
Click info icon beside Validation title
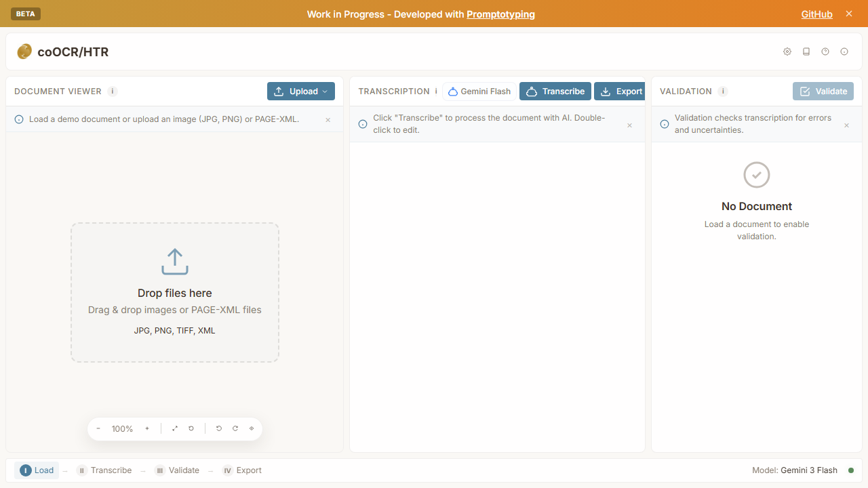(x=723, y=91)
